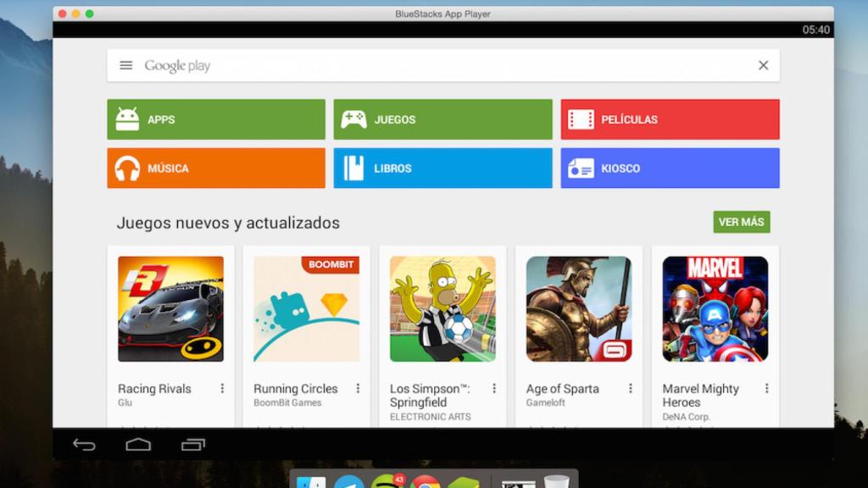Click the gamepad icon on JUEGOS
This screenshot has width=868, height=488.
point(353,119)
